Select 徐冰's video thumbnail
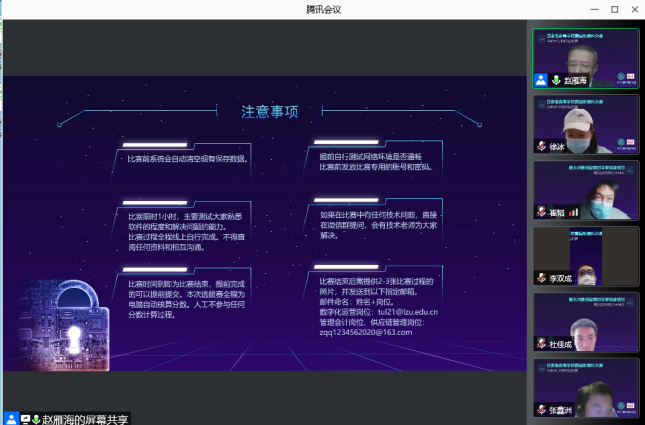 586,124
